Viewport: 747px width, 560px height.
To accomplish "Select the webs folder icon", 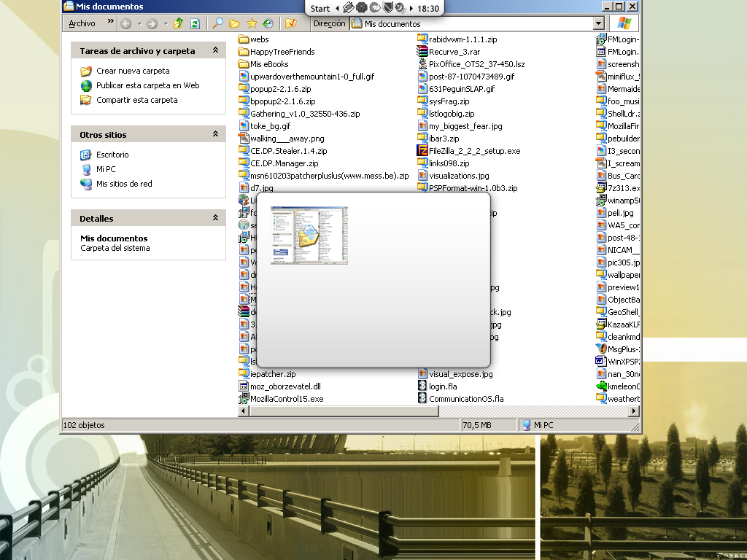I will click(244, 39).
